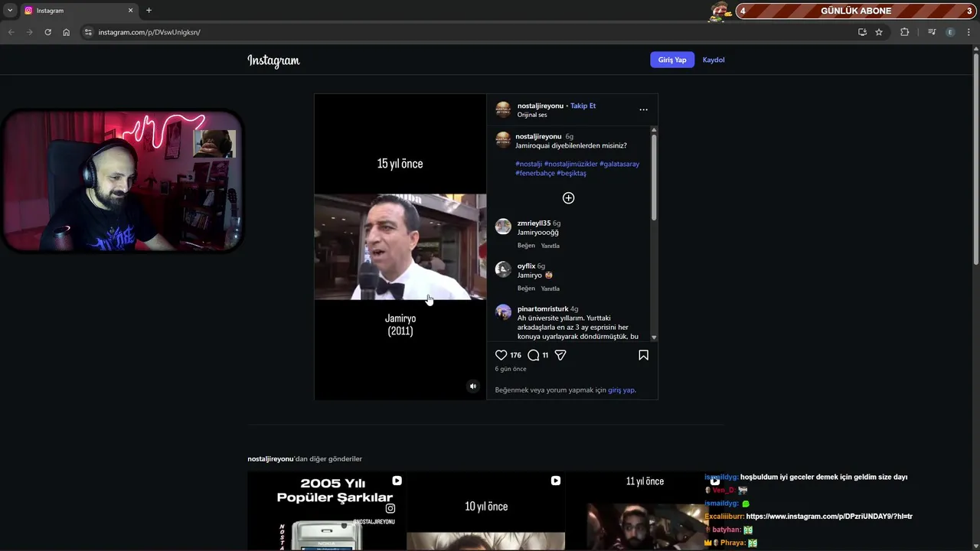Reload the page in browser
Image resolution: width=980 pixels, height=551 pixels.
pyautogui.click(x=47, y=32)
